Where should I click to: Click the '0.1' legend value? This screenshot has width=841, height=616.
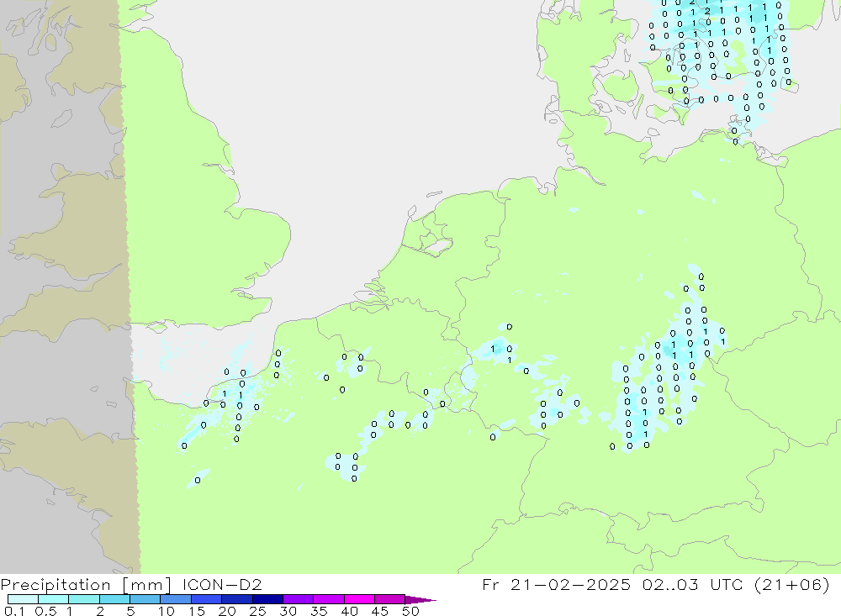click(15, 611)
